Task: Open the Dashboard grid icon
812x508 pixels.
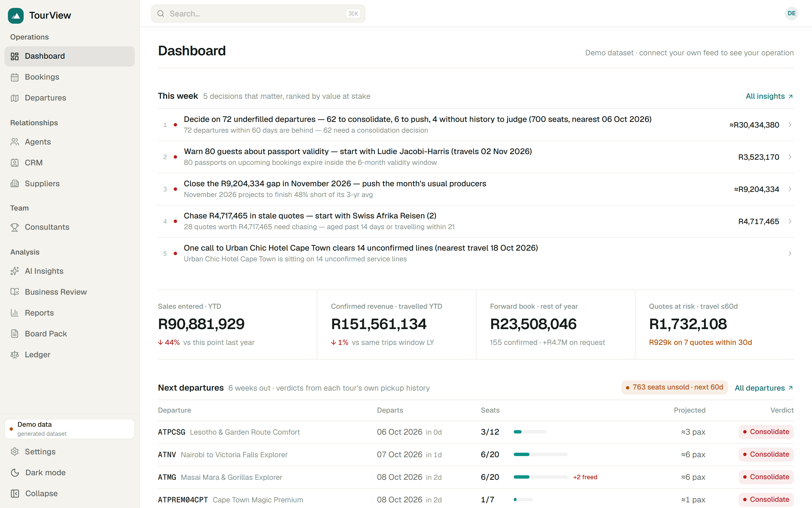Action: click(14, 56)
